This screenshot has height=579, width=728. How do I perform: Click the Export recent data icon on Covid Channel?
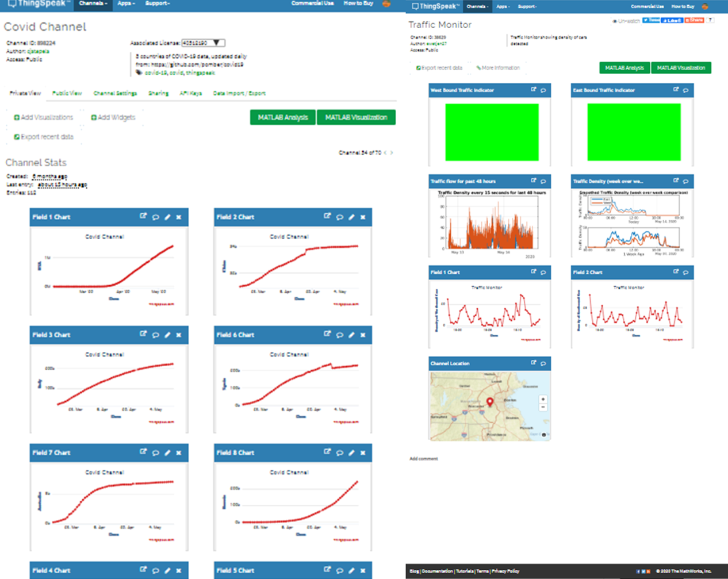click(17, 137)
